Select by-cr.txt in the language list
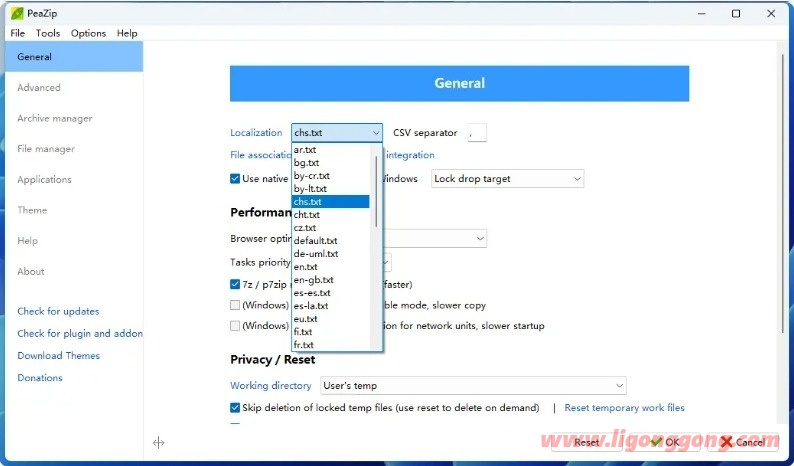 331,176
